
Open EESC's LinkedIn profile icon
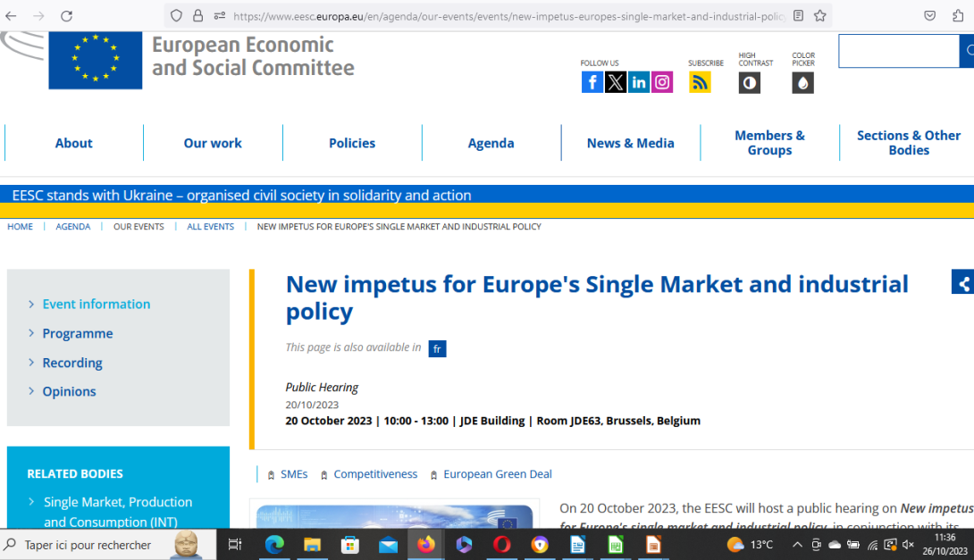pyautogui.click(x=639, y=81)
